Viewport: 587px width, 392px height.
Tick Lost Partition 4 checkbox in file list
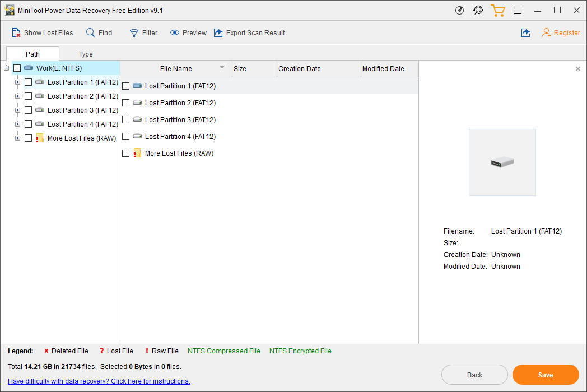(x=126, y=136)
